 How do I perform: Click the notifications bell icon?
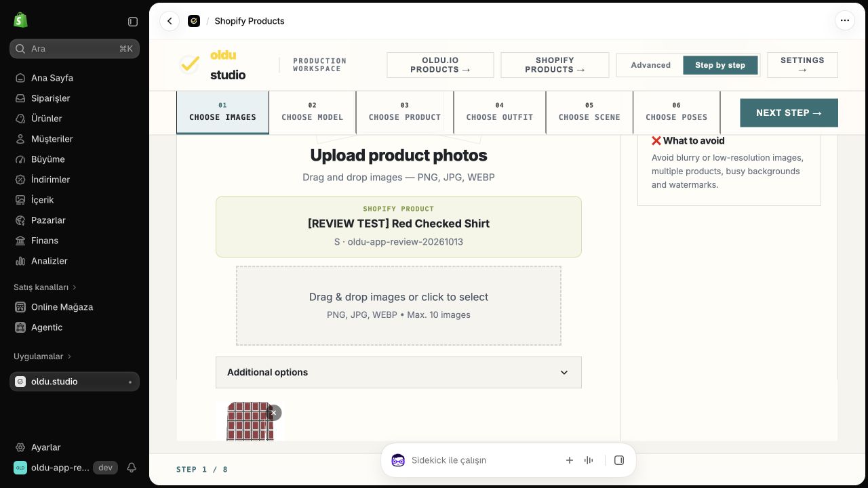132,468
